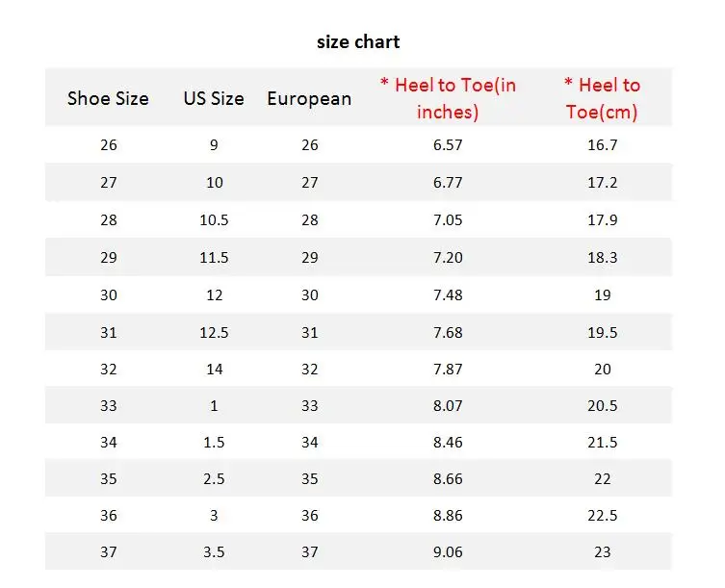
Task: Click the 9.06 inches value
Action: coord(448,552)
